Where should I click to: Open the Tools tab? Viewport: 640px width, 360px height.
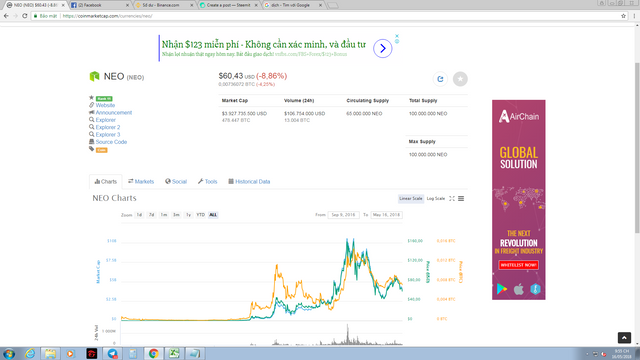click(207, 182)
